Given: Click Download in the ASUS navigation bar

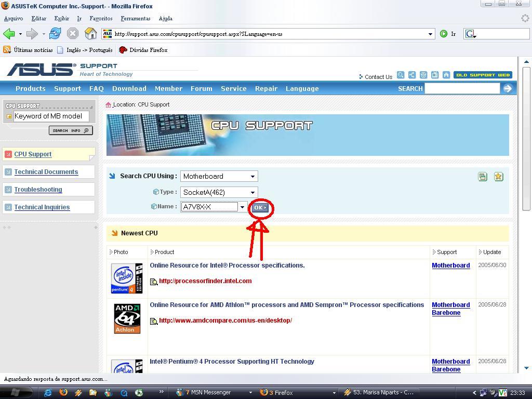Looking at the screenshot, I should (x=129, y=88).
